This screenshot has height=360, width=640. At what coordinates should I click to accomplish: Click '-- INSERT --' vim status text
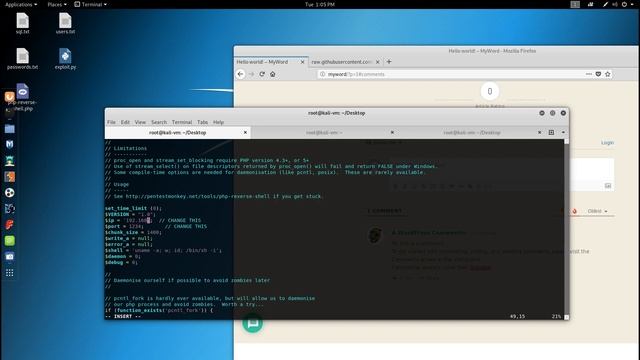point(123,316)
